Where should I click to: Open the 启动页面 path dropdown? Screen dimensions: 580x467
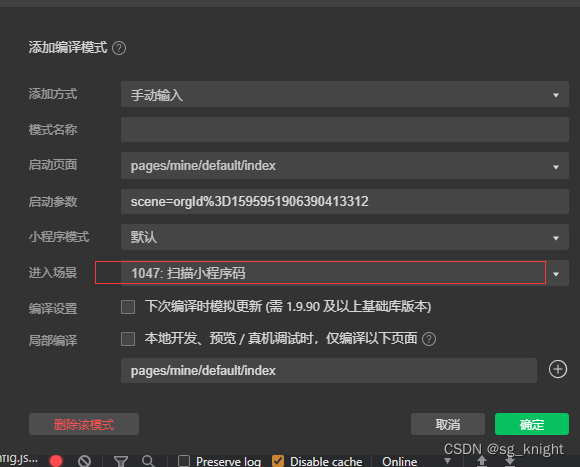pos(345,166)
